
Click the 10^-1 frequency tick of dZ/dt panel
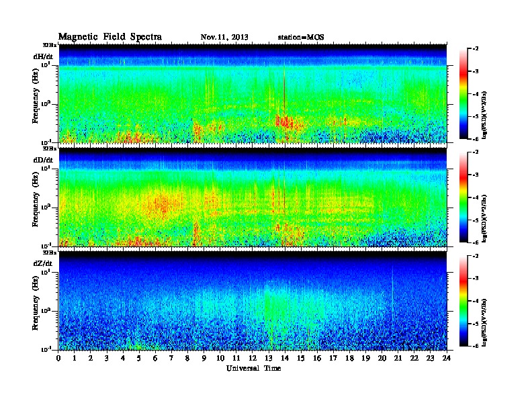coord(46,349)
